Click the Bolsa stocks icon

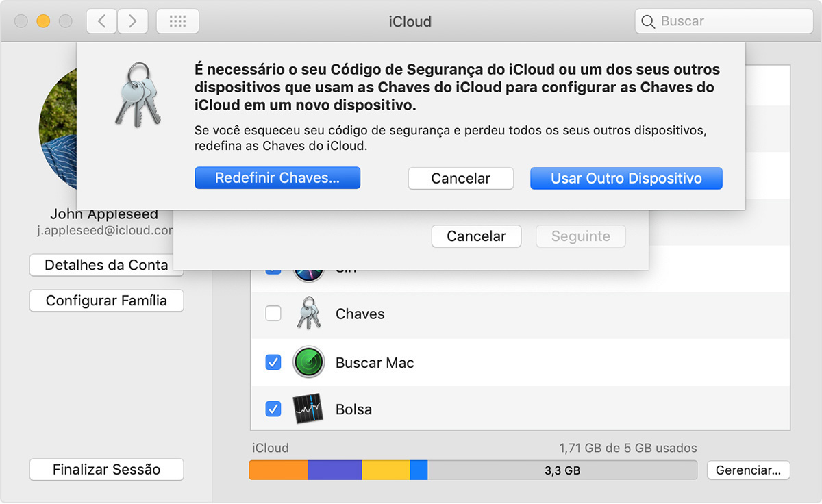[x=308, y=409]
